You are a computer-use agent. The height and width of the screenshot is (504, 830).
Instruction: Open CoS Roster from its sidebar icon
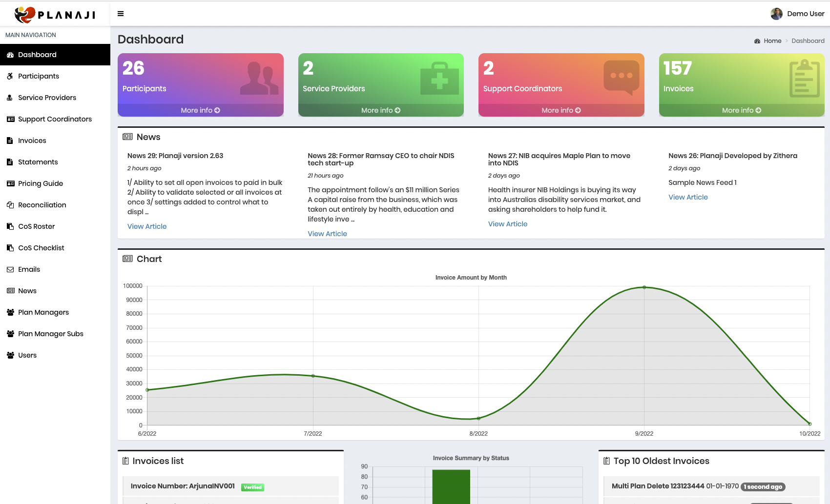coord(10,226)
